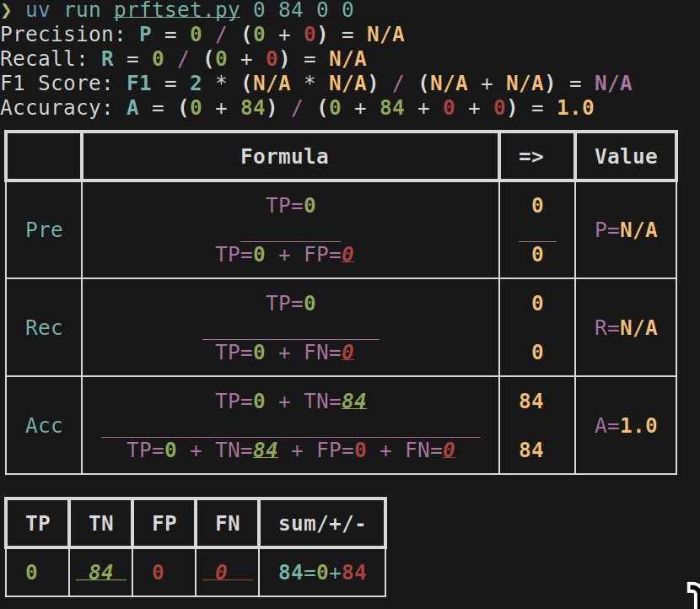Click the "84=0+84" sum cell
700x609 pixels.
click(322, 572)
